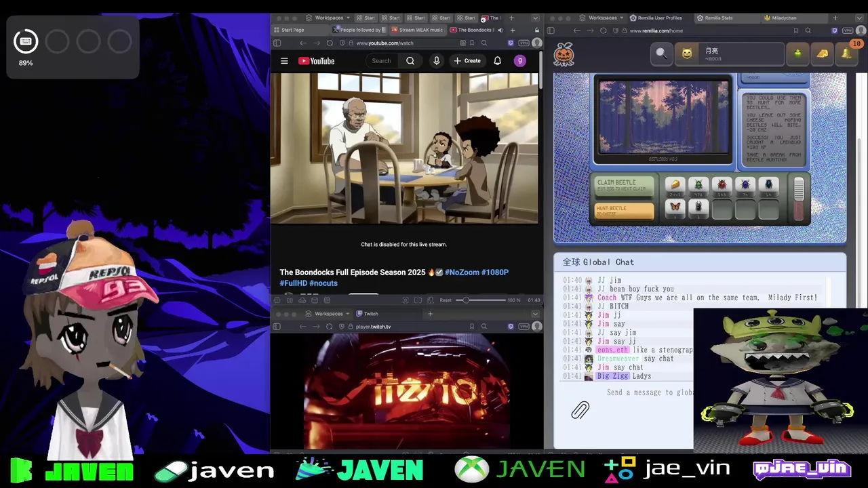The image size is (868, 488).
Task: Toggle VPN badge in Twitch window
Action: pos(524,327)
